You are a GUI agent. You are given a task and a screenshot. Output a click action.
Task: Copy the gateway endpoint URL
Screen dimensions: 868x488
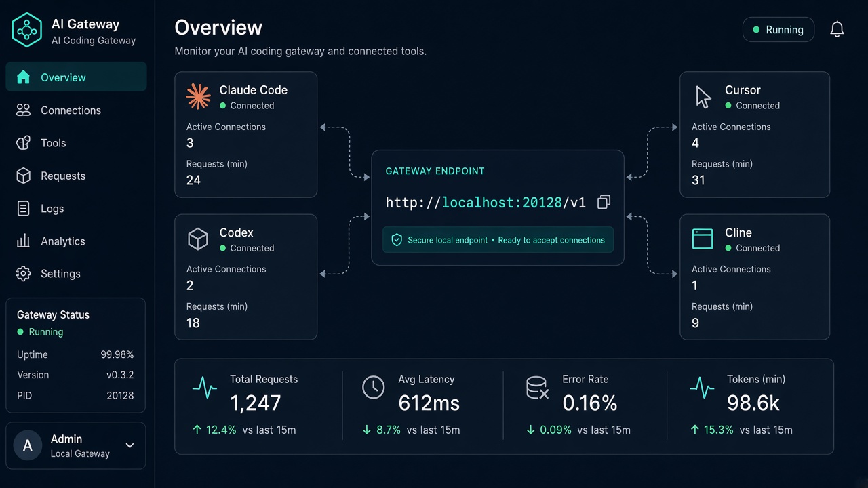[x=604, y=202]
